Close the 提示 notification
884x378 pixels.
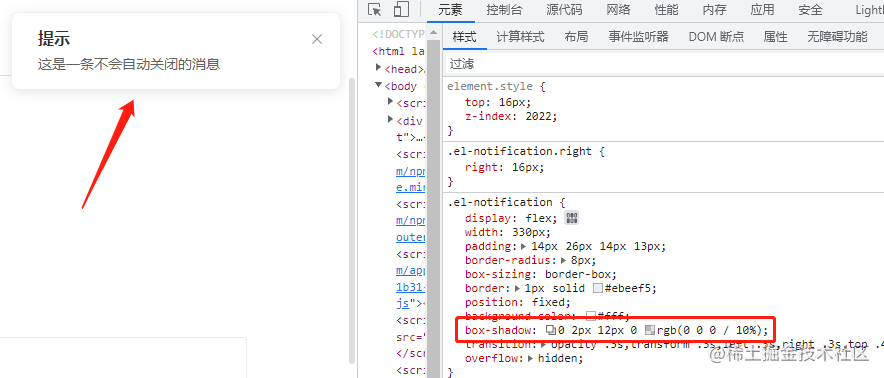coord(317,39)
